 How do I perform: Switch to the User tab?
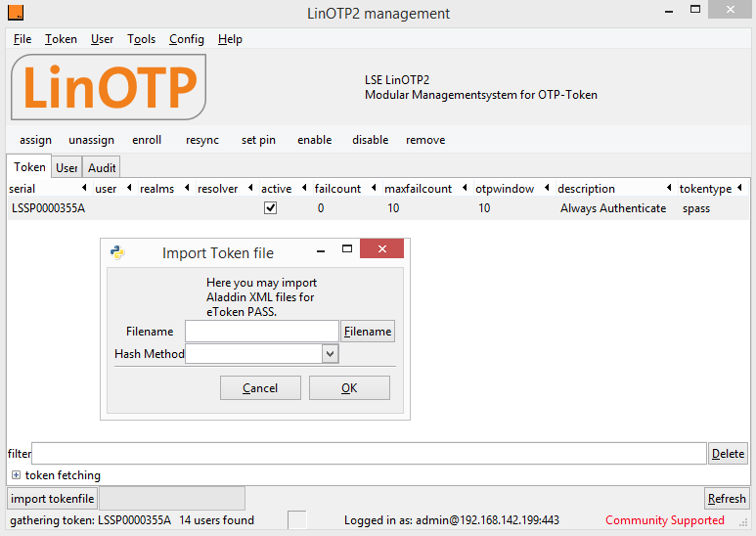pyautogui.click(x=67, y=167)
